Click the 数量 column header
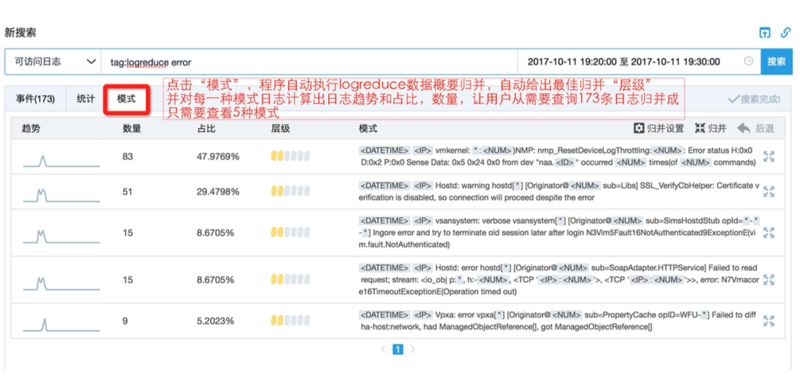This screenshot has height=381, width=800. click(x=132, y=129)
